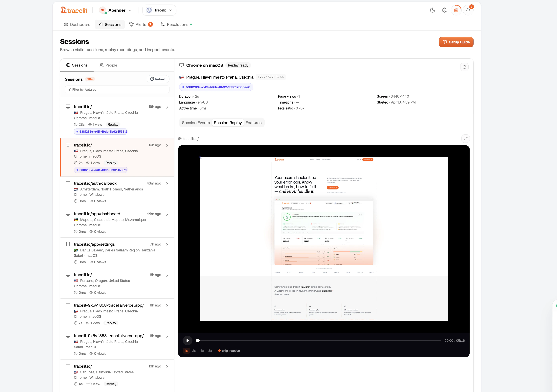This screenshot has height=392, width=557.
Task: Open the Setup Guide
Action: 456,42
